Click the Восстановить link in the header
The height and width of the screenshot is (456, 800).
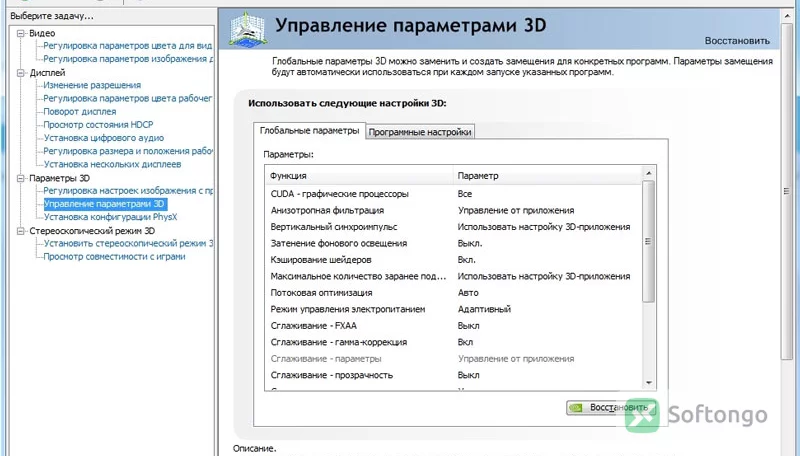(x=737, y=40)
